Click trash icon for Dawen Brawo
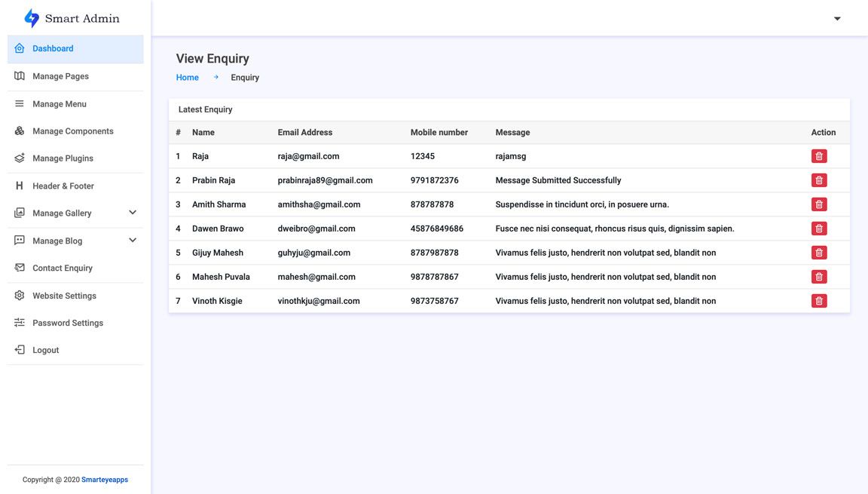Viewport: 868px width, 494px height. (x=819, y=229)
